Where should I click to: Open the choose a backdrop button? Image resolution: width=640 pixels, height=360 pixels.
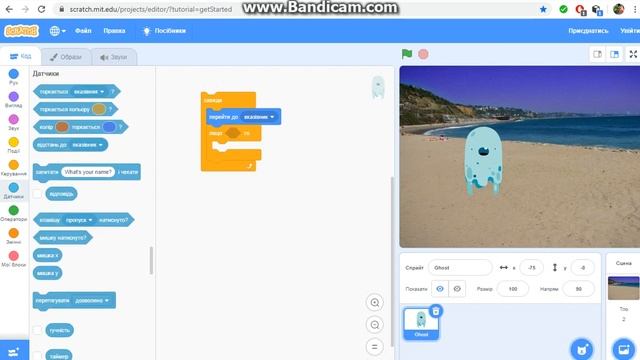624,350
